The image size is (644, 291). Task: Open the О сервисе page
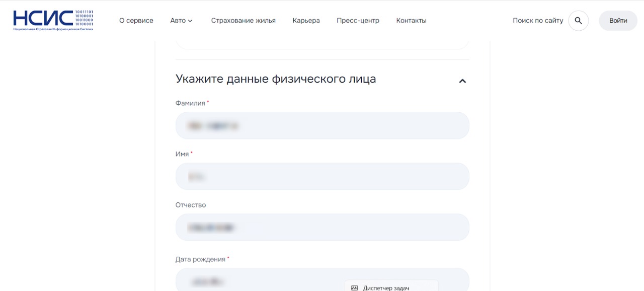[x=136, y=21]
